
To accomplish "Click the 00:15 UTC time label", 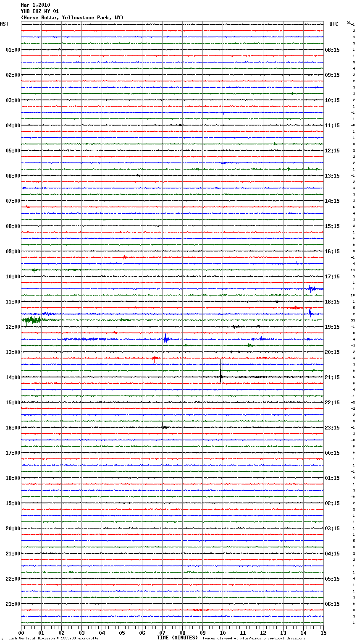I will (x=332, y=453).
